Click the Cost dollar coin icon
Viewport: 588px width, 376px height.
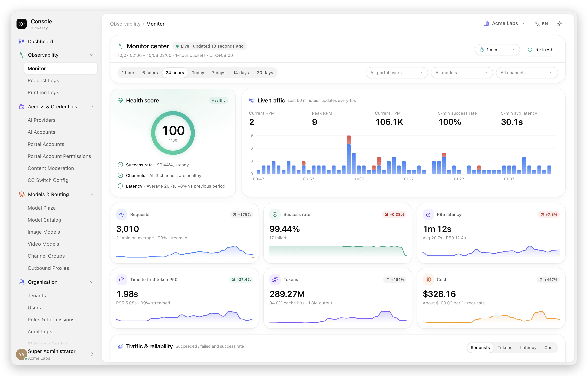point(428,279)
